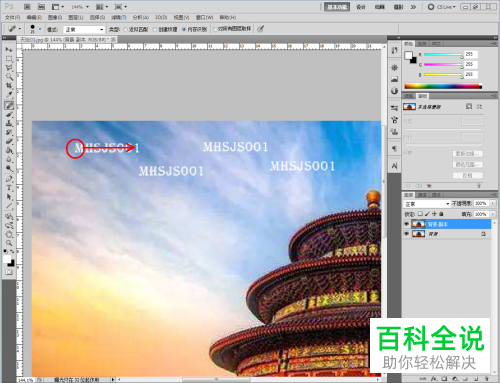Click the foreground color swatch in toolbox

(7, 260)
